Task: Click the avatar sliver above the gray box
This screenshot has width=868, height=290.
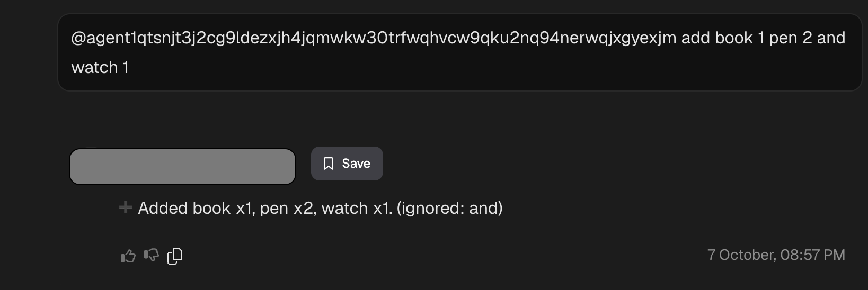Action: pos(92,148)
